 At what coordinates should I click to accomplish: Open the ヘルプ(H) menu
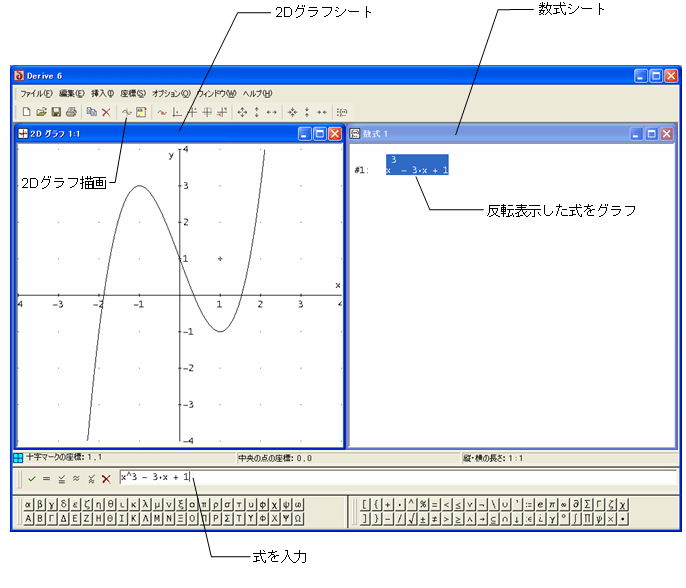(257, 94)
